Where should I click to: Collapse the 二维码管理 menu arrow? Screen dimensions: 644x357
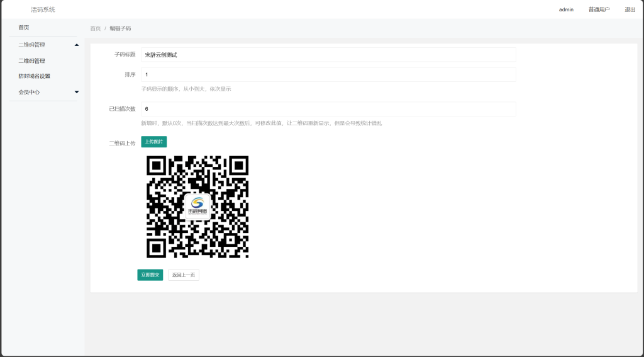77,45
